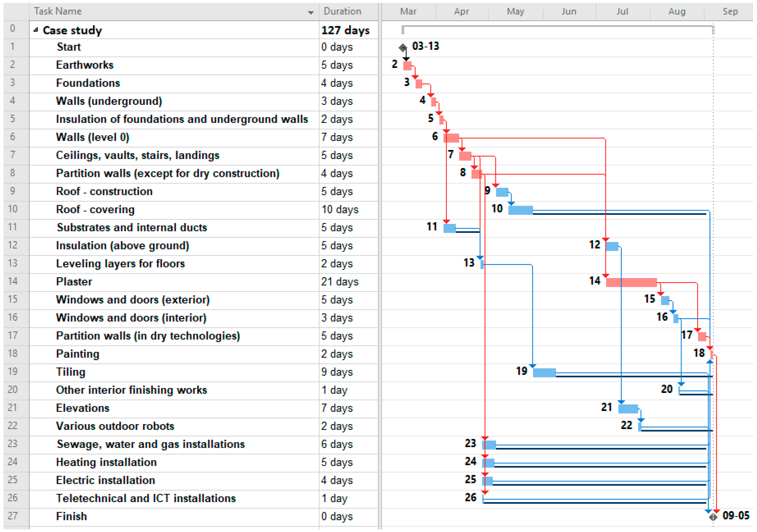
Task: Open the Task Name column dropdown arrow
Action: pos(311,12)
